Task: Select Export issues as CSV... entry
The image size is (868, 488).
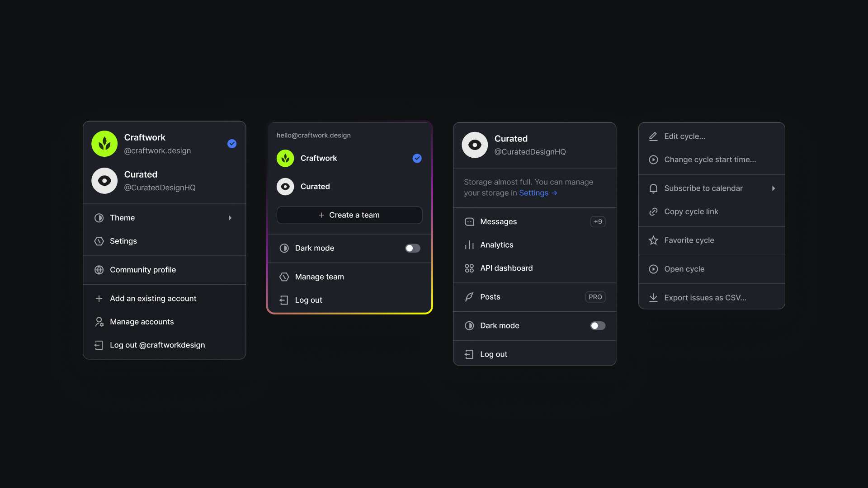Action: click(x=712, y=298)
